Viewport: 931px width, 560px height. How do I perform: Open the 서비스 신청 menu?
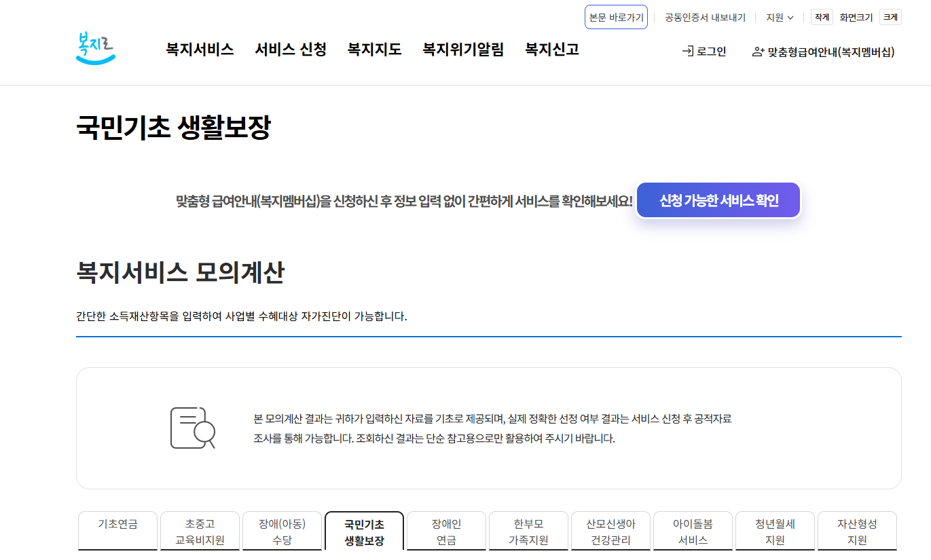pyautogui.click(x=290, y=50)
